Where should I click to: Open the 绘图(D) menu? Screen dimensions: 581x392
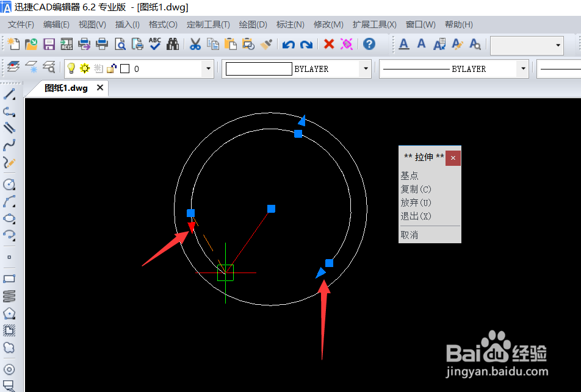coord(253,24)
